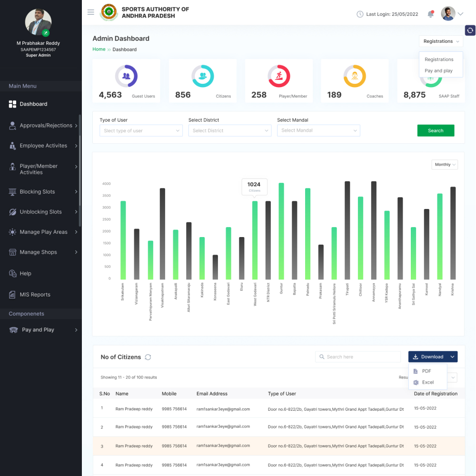Click the Dashboard grid icon
476x476 pixels.
[x=12, y=104]
